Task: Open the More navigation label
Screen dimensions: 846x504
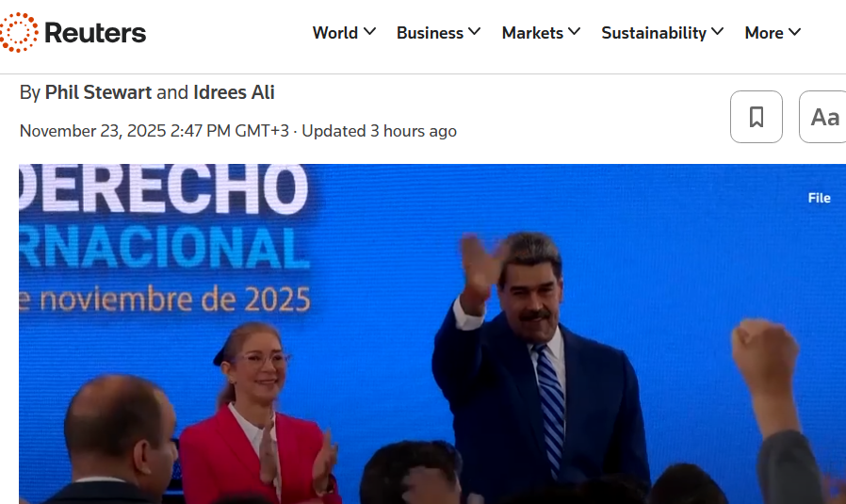Action: [764, 33]
